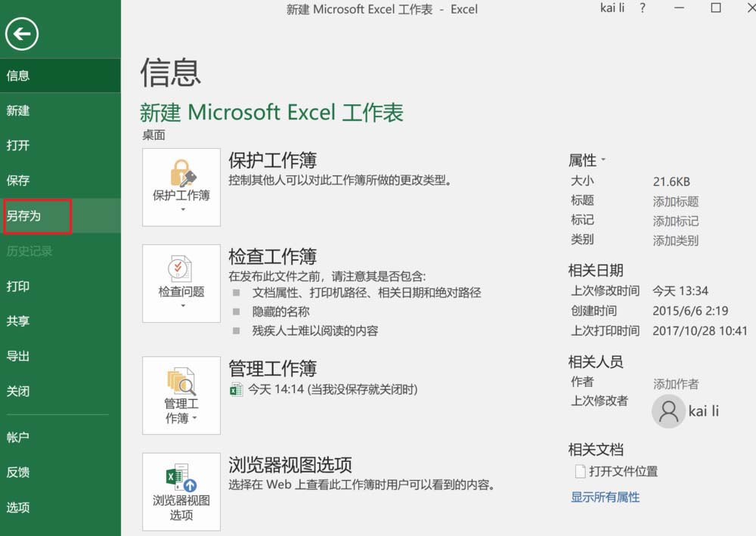
Task: Click the 添加标题 field
Action: coord(675,202)
